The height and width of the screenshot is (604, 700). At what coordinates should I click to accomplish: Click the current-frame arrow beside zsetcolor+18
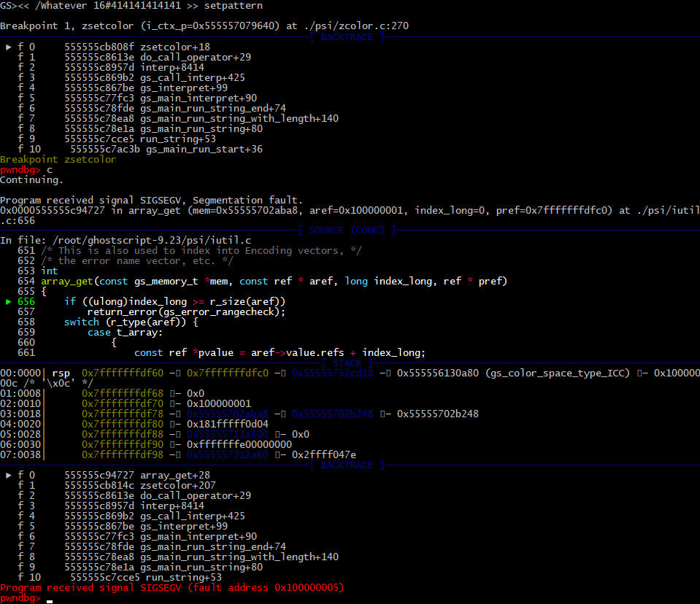click(9, 47)
